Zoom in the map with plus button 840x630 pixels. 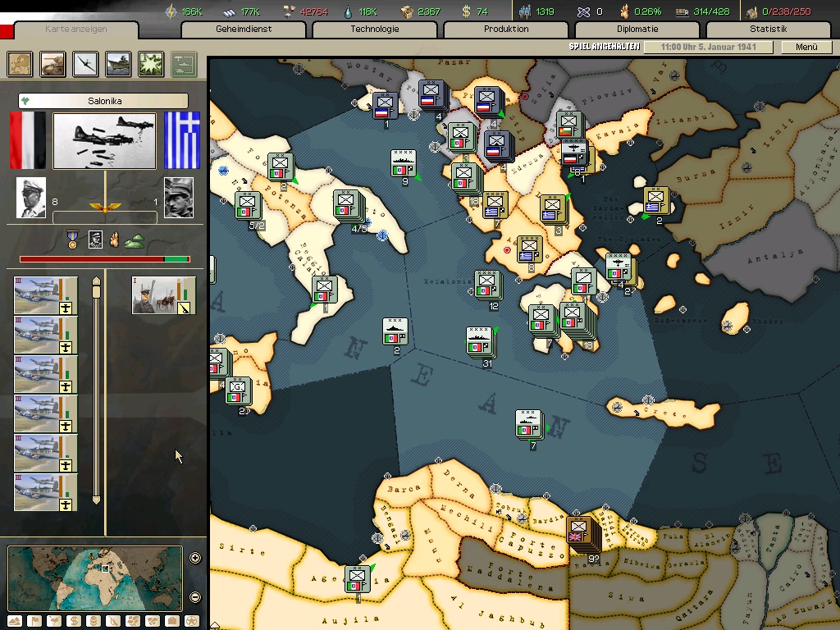195,559
